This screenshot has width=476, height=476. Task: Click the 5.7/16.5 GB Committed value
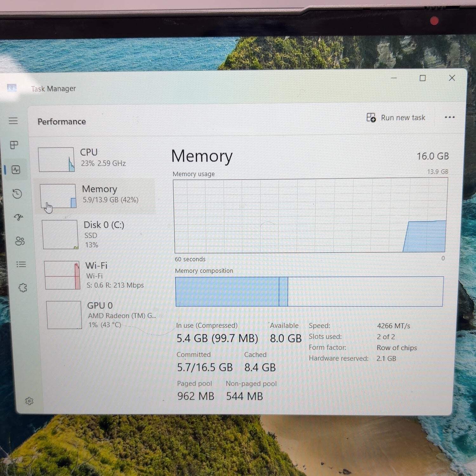click(205, 367)
